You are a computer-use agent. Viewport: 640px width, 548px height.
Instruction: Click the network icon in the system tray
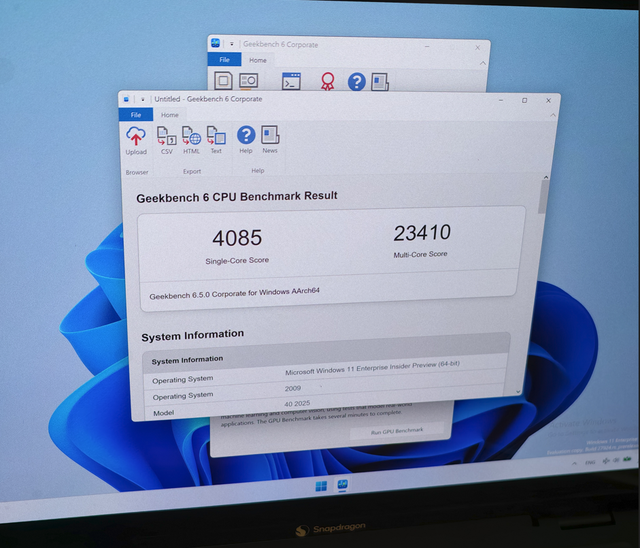tap(606, 461)
